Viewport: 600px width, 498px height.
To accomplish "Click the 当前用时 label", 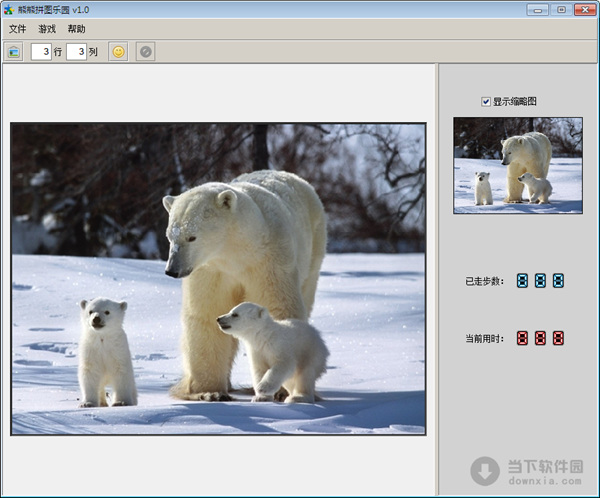I will click(x=484, y=340).
